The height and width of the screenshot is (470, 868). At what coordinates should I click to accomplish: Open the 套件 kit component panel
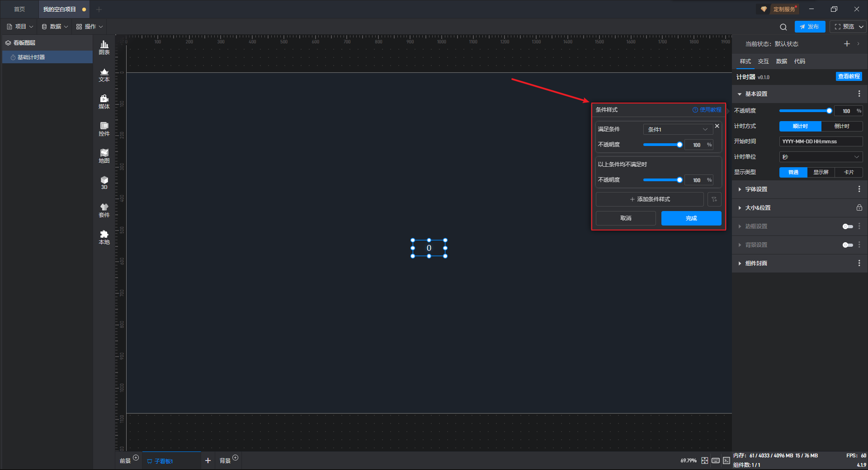(104, 210)
